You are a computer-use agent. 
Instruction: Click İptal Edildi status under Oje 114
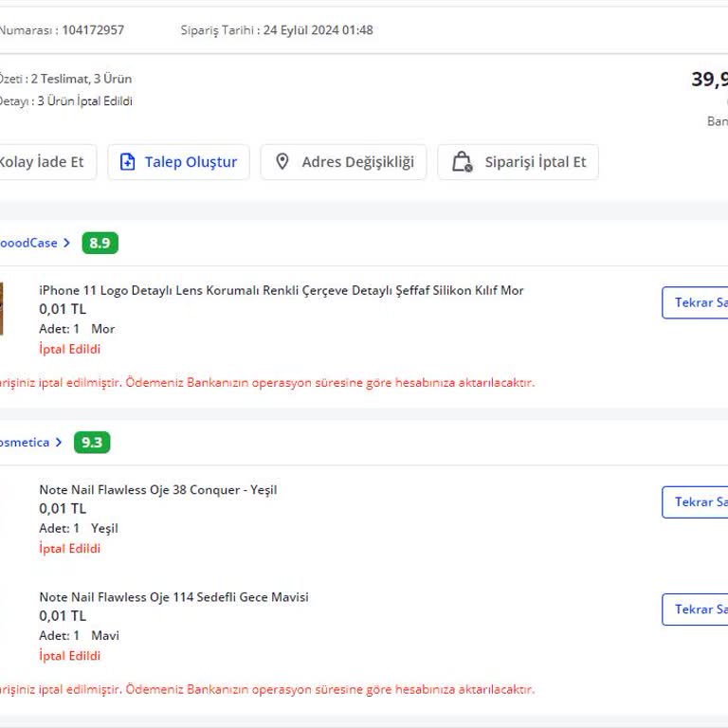tap(69, 656)
